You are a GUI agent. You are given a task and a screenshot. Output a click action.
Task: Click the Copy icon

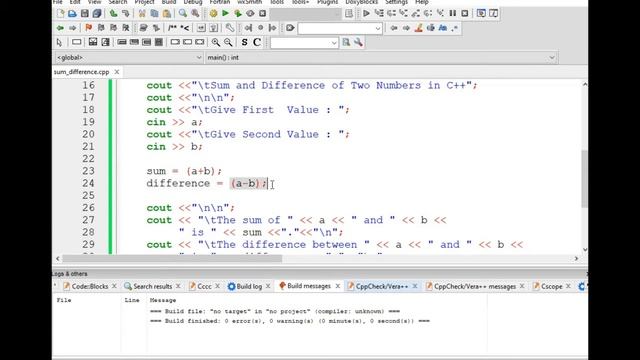click(154, 13)
